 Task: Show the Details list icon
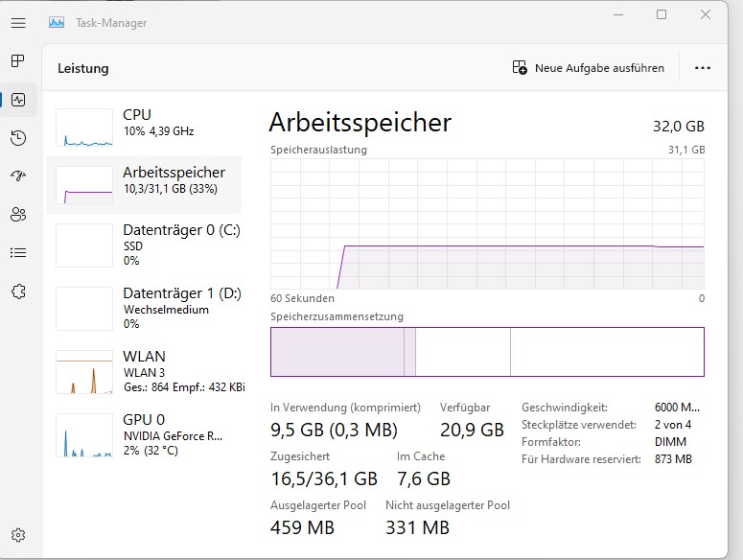tap(18, 253)
